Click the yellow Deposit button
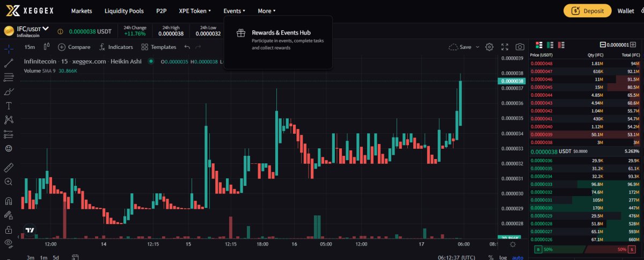This screenshot has height=260, width=644. 587,11
